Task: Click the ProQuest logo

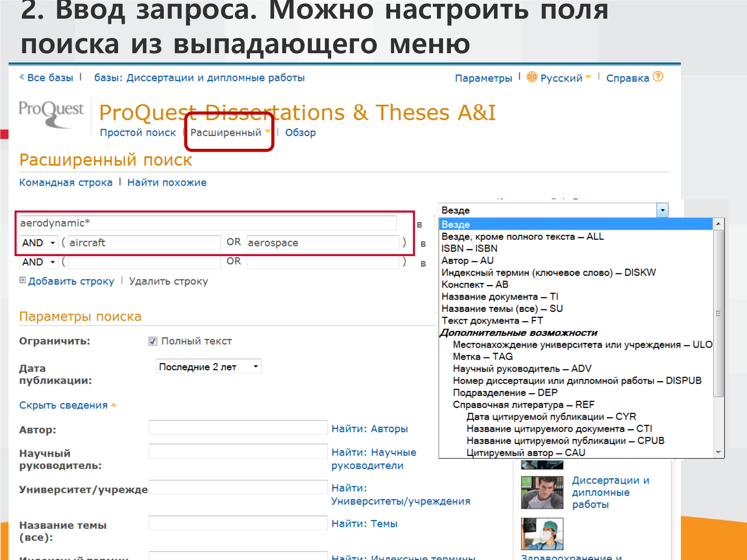Action: (x=51, y=114)
